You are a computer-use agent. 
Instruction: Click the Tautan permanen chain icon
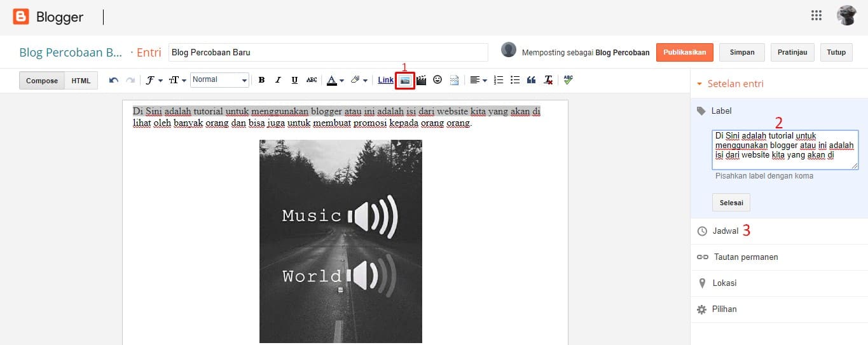point(703,257)
